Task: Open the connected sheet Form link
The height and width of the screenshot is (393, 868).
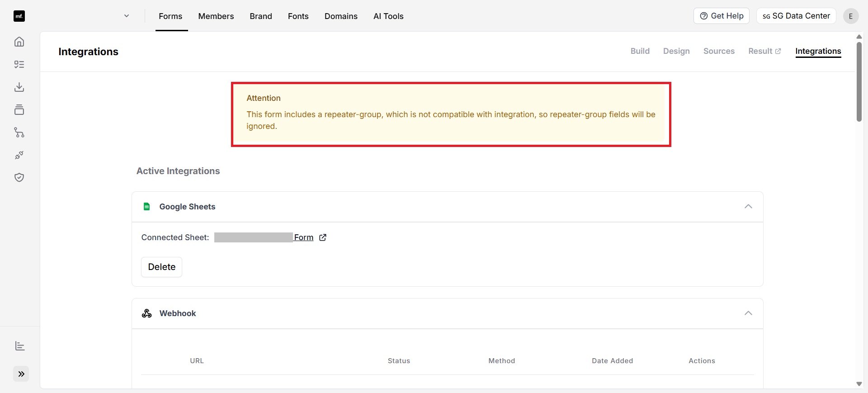Action: pyautogui.click(x=304, y=237)
